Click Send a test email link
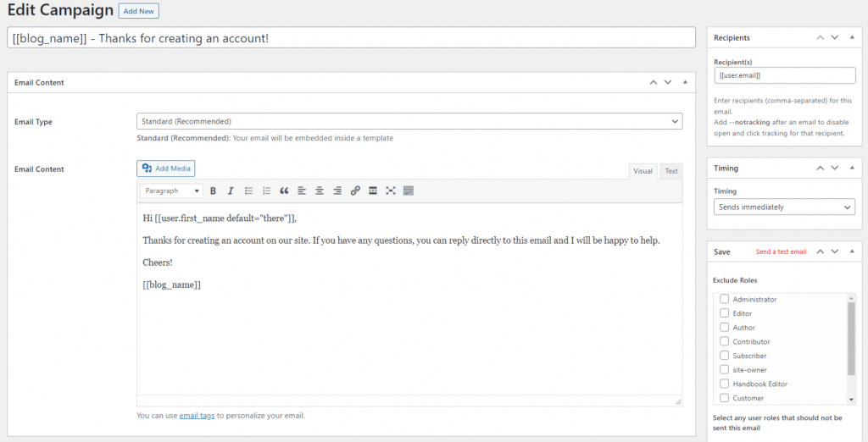The image size is (868, 442). point(781,251)
